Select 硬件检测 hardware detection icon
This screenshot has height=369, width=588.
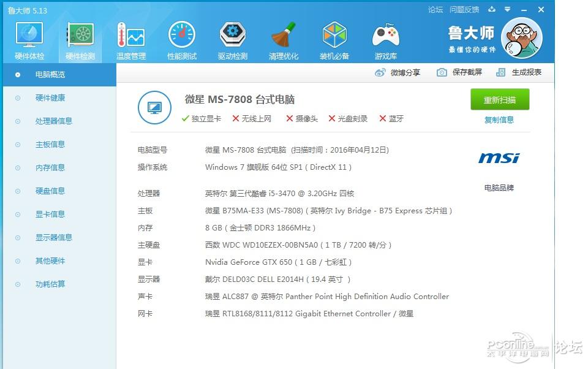coord(80,35)
